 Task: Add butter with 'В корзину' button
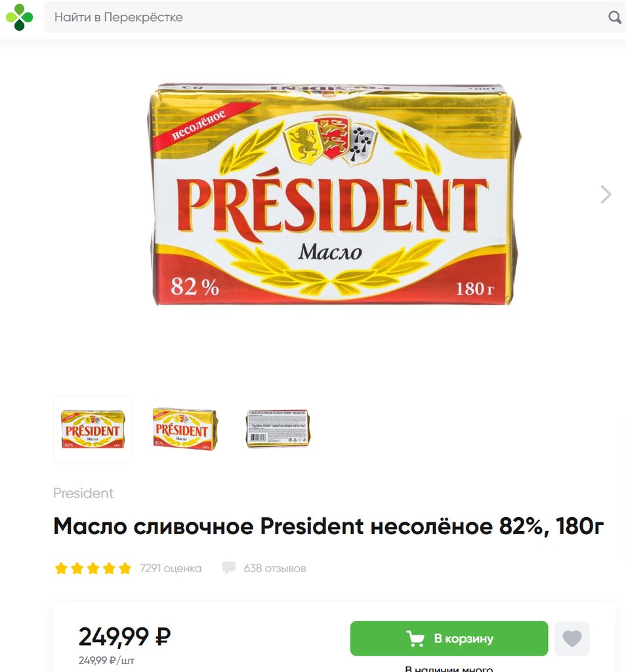click(449, 638)
